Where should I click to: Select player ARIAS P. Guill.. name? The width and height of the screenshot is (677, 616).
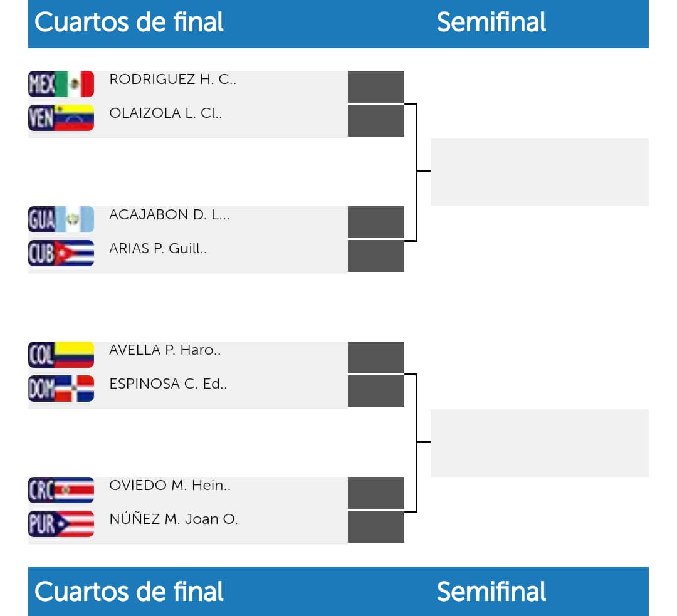(x=158, y=249)
